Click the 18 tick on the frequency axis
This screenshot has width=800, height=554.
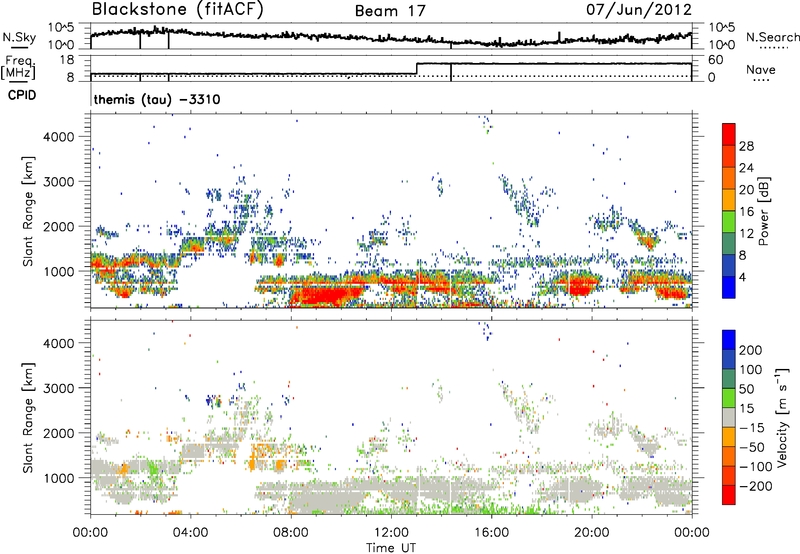67,60
